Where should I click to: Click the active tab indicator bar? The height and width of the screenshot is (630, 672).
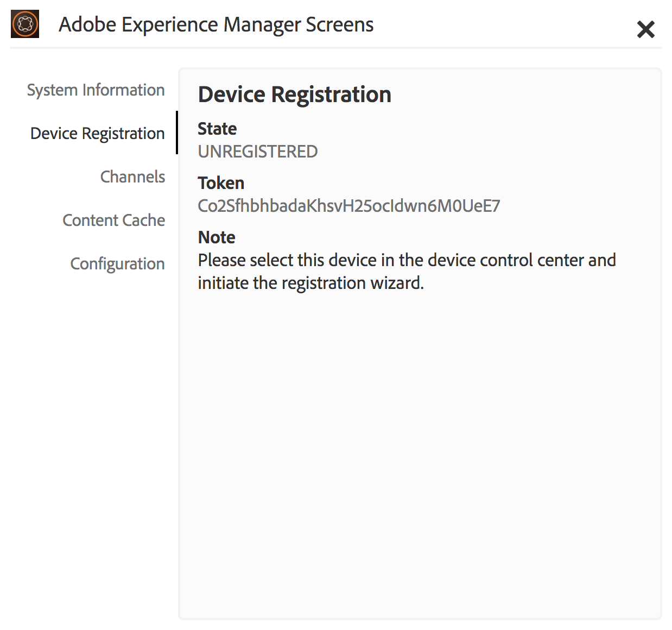pyautogui.click(x=177, y=133)
